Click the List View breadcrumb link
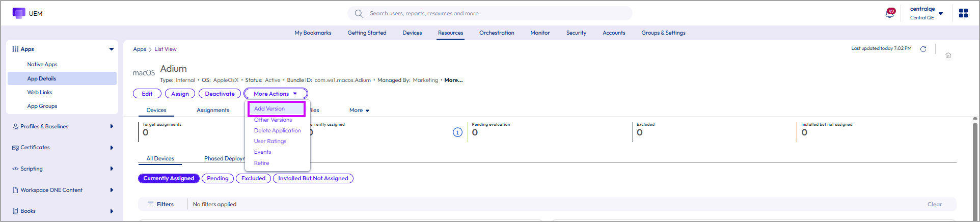Image resolution: width=980 pixels, height=222 pixels. pos(166,49)
